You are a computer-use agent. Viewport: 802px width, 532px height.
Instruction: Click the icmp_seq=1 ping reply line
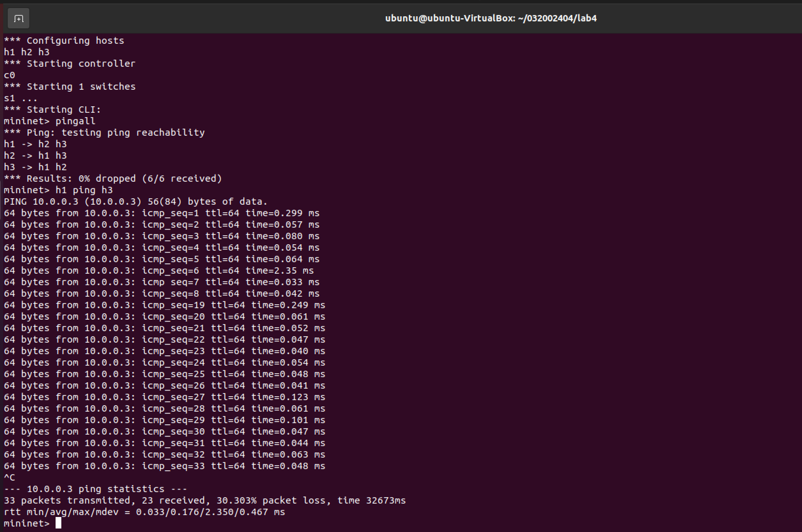[162, 213]
